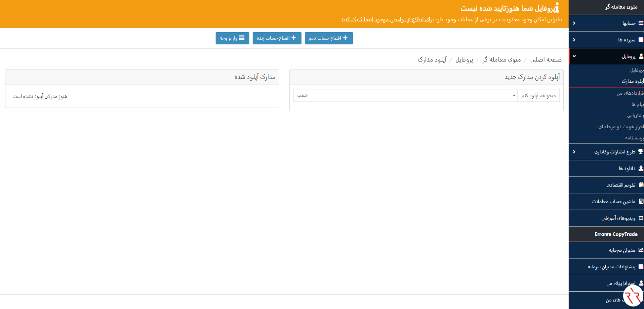
Task: Click the institution icon of ویدیوهای آموزشی
Action: (641, 218)
